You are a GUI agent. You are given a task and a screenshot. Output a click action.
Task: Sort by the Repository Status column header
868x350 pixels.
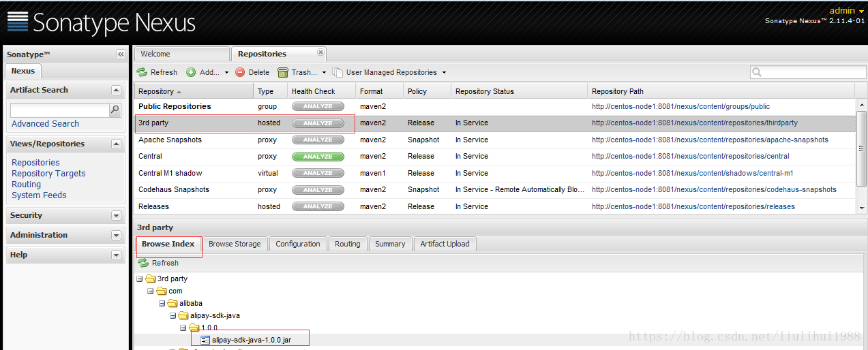520,91
